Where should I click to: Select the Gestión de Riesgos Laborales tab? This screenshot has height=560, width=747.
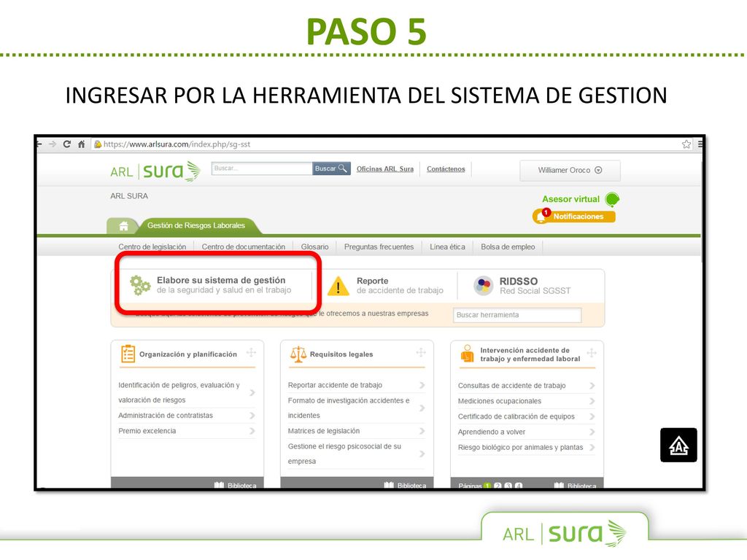point(196,226)
